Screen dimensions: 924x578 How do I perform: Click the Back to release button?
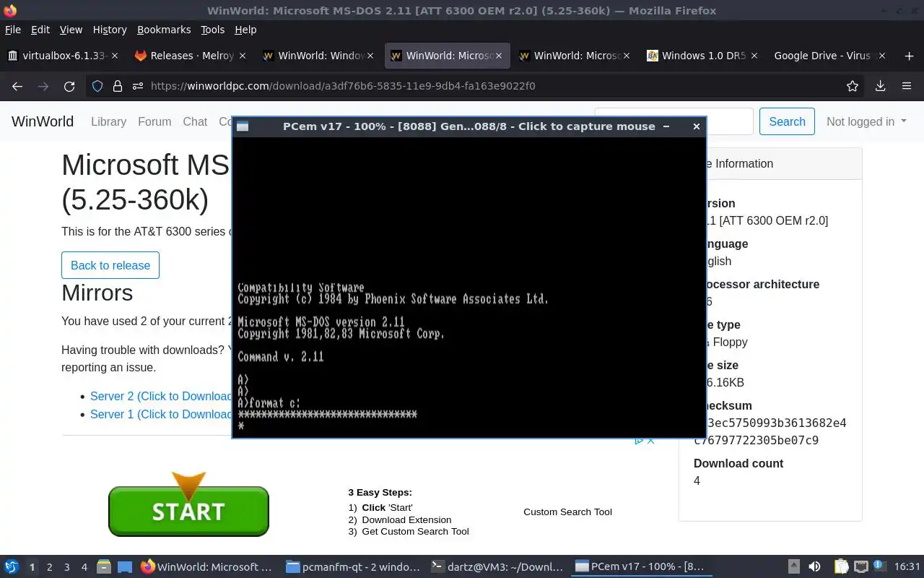pyautogui.click(x=110, y=265)
